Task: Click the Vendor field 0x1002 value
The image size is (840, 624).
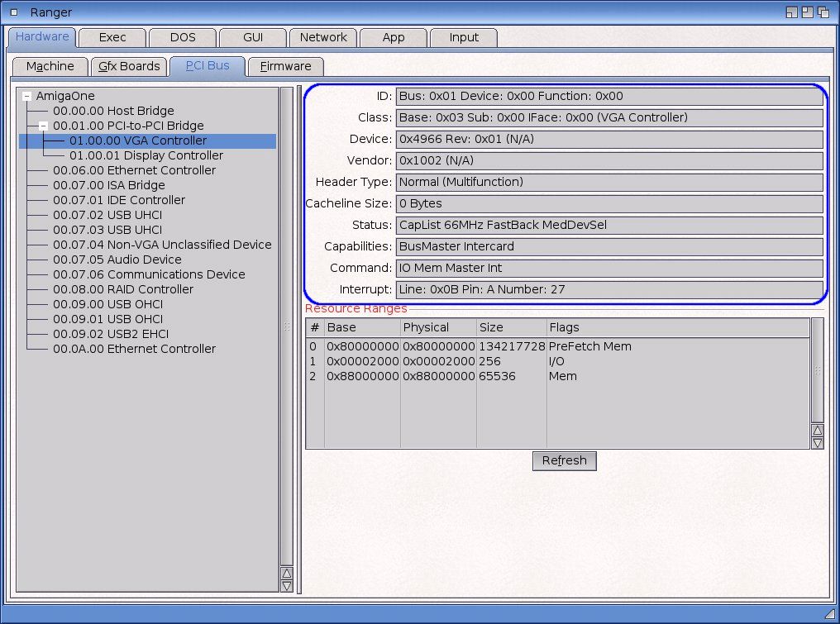Action: (609, 160)
